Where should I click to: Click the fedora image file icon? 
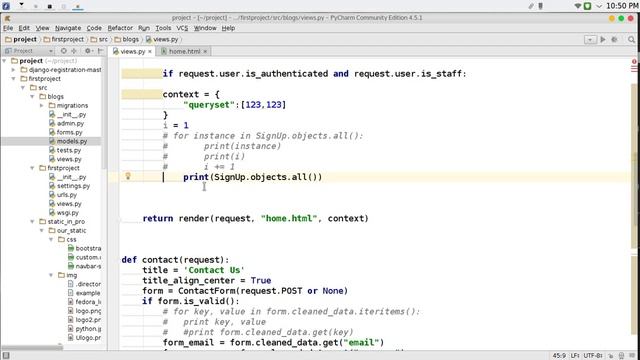71,302
